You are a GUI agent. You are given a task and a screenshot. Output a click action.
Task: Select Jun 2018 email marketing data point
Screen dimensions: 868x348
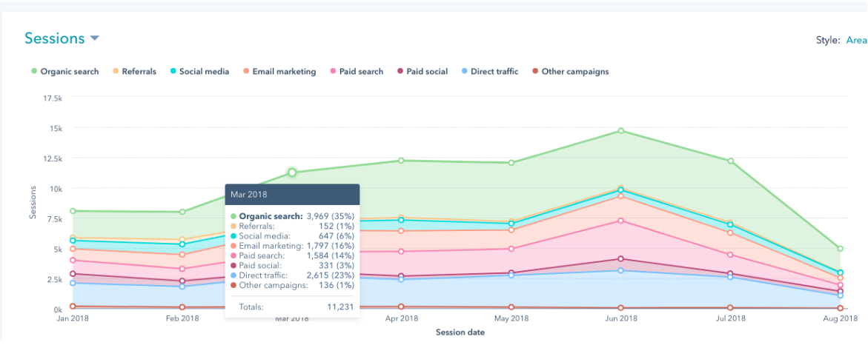621,196
